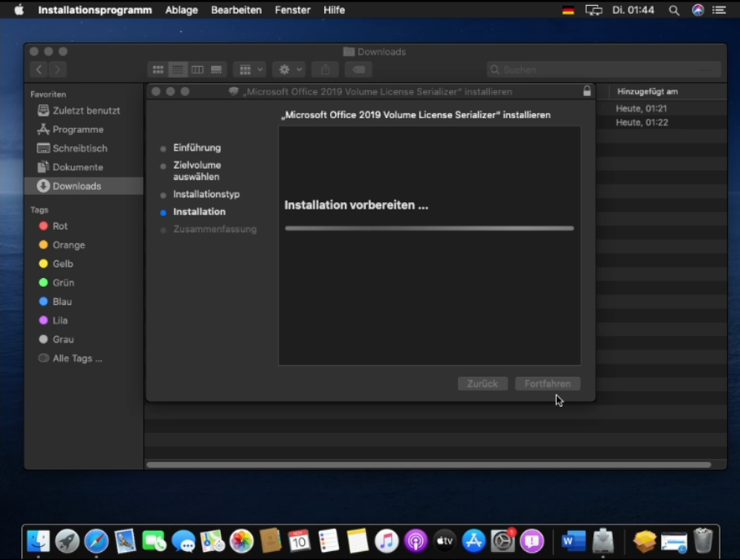Open the gear action dropdown in Finder
740x560 pixels.
[289, 70]
